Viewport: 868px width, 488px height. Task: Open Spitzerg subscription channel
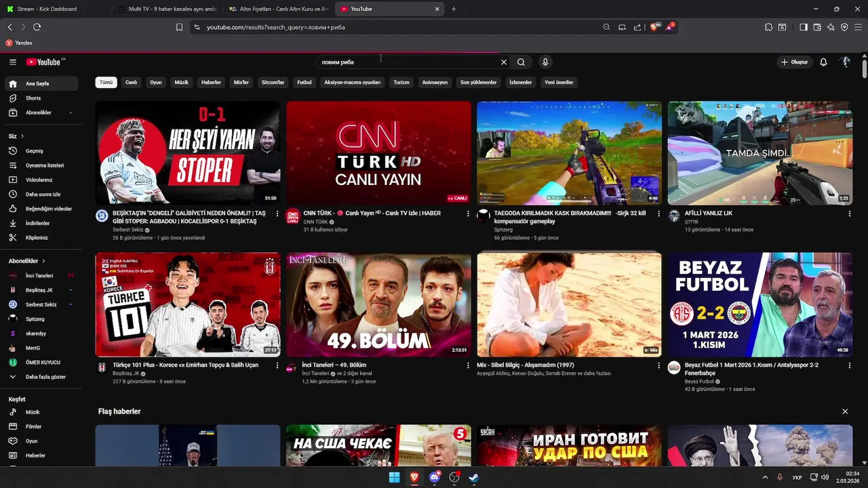(41, 319)
